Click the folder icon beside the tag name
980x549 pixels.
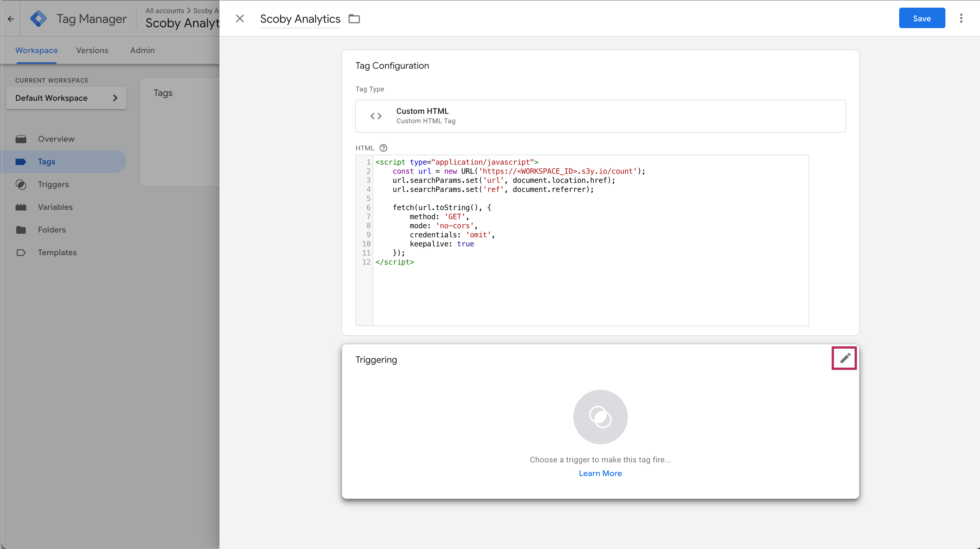pyautogui.click(x=354, y=19)
